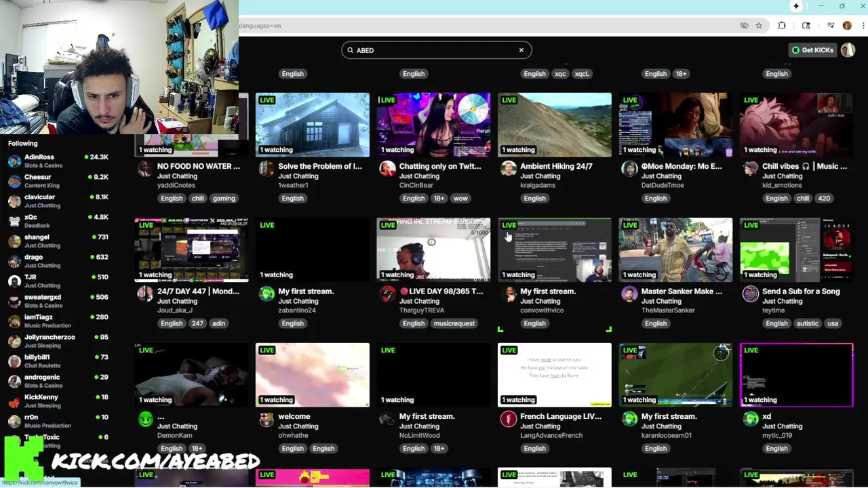Click the mytic_019 channel avatar
The width and height of the screenshot is (868, 488).
point(751,419)
